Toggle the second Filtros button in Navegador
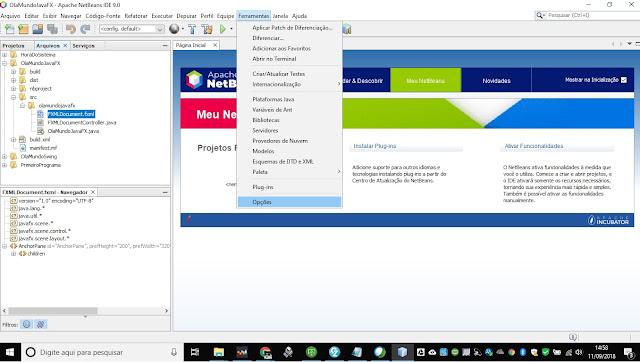The height and width of the screenshot is (362, 640). tap(40, 324)
